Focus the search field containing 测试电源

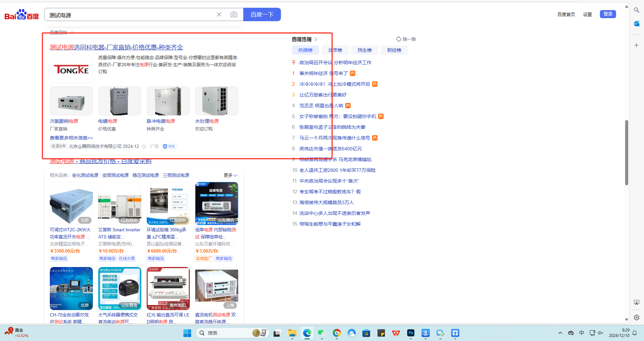[131, 15]
